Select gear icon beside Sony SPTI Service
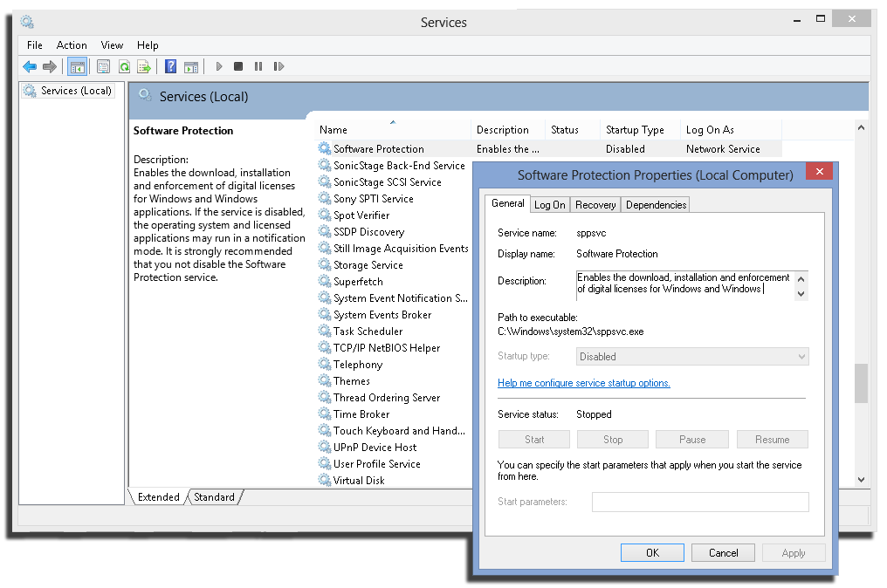This screenshot has height=588, width=887. tap(324, 198)
